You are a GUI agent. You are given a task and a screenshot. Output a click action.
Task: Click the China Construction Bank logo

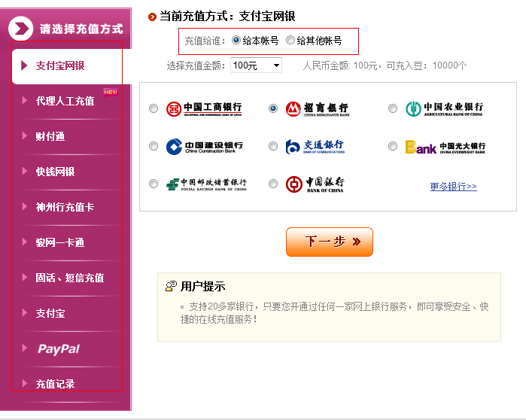pos(205,146)
